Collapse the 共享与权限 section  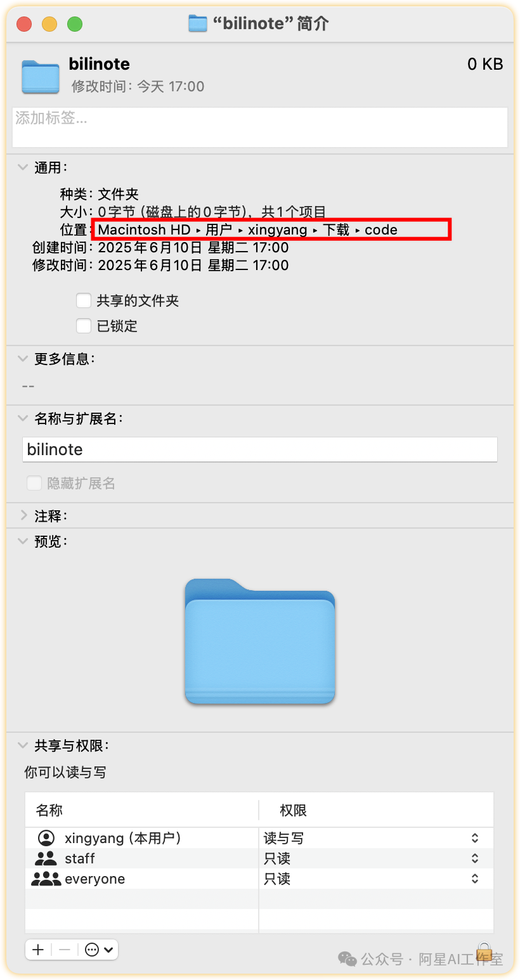(23, 745)
